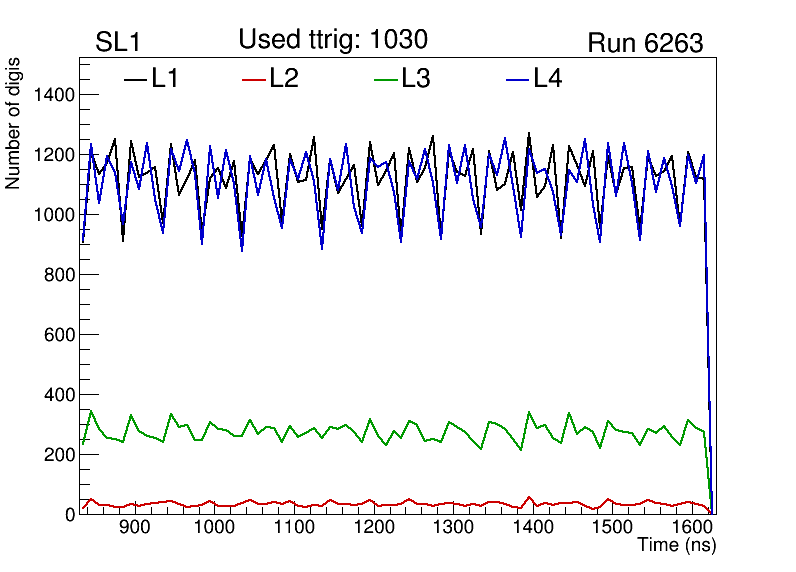Click the 'Run 6263' label
Screen dimensions: 796x572
pos(645,43)
